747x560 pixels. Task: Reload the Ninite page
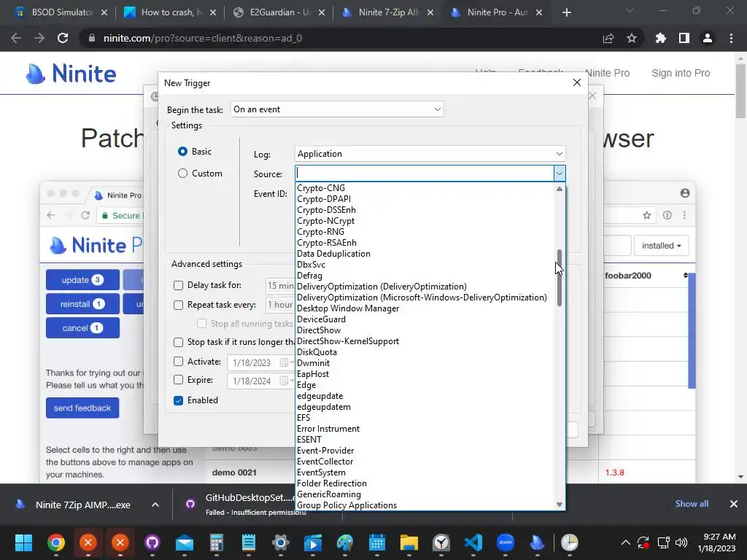click(63, 38)
